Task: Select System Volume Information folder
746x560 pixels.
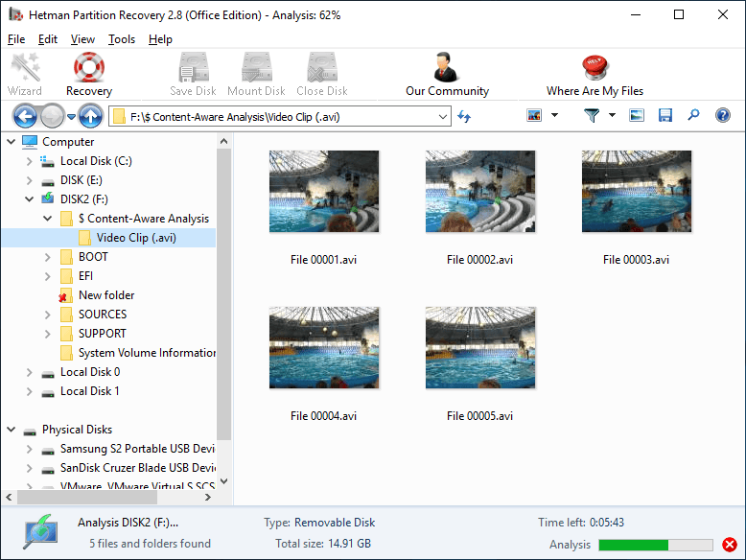Action: (x=147, y=353)
